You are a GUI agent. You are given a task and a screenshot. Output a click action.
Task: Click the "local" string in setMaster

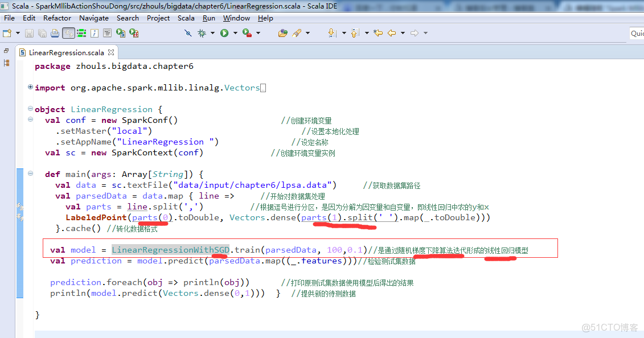(129, 131)
